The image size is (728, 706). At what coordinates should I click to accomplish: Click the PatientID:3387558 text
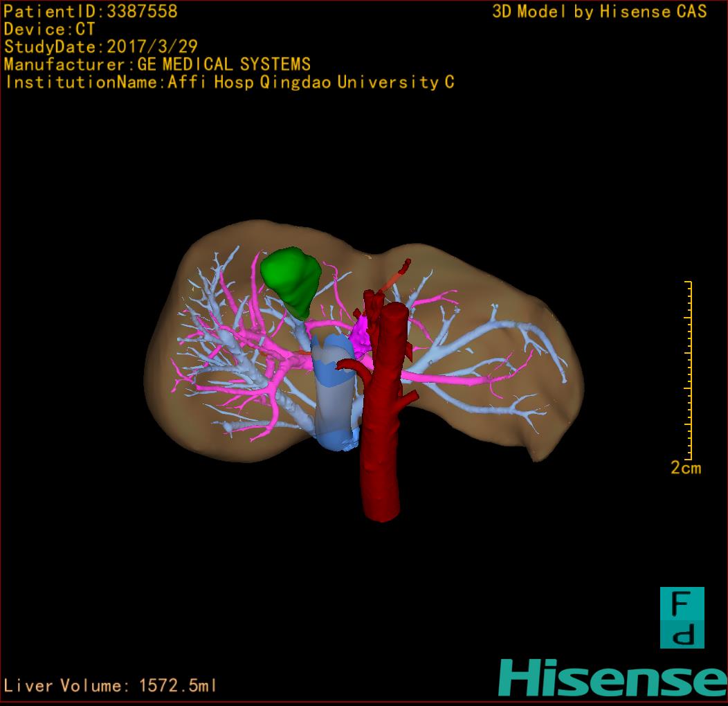pos(91,12)
